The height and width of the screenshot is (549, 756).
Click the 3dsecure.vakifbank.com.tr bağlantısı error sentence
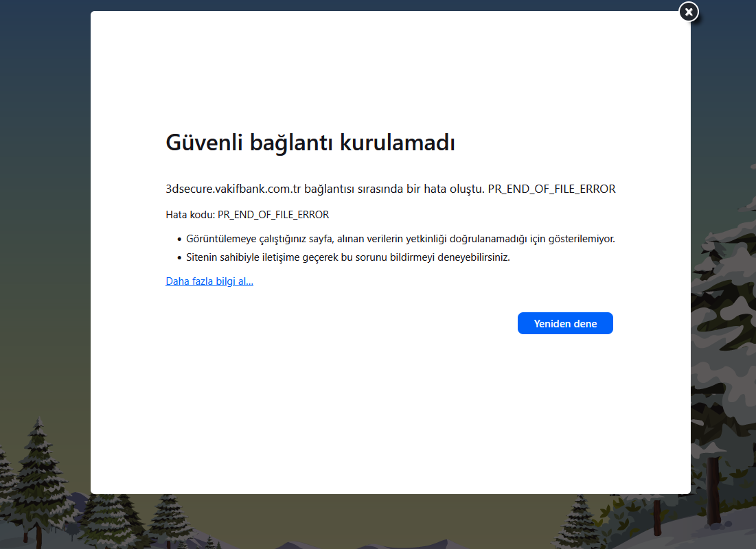click(391, 189)
